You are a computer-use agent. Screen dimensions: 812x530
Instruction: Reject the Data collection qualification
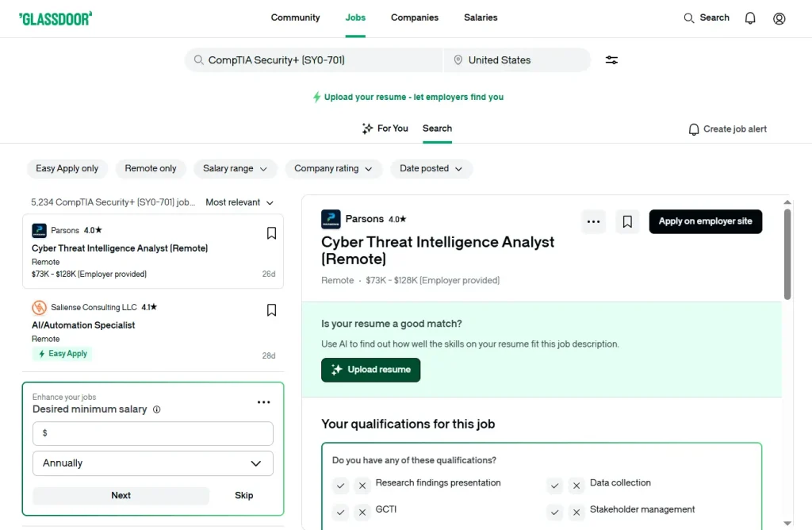[x=576, y=486]
